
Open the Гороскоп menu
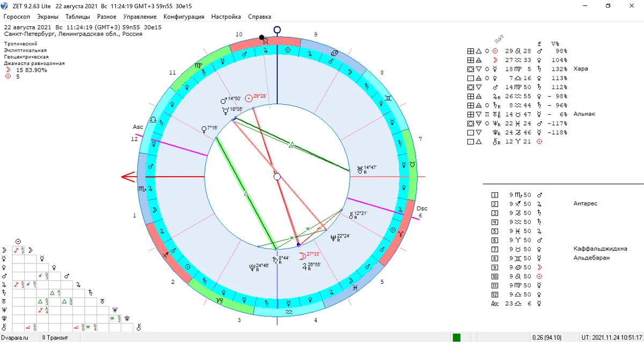click(x=17, y=17)
